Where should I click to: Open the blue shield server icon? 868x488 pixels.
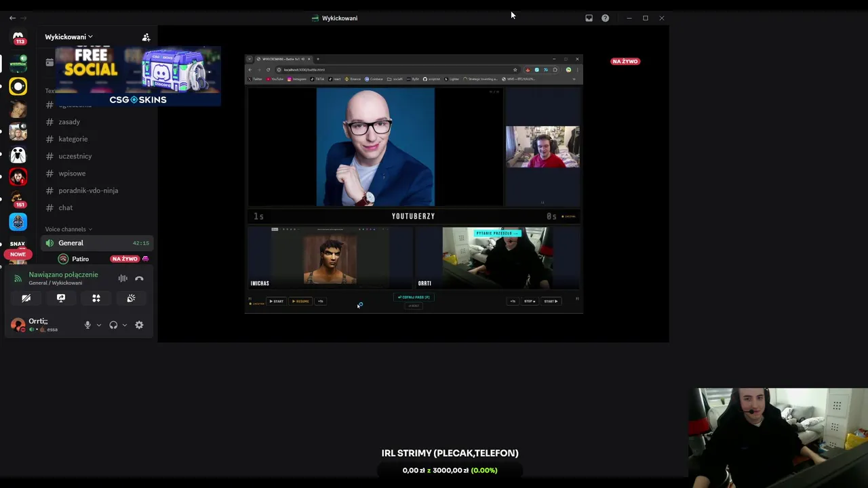18,222
